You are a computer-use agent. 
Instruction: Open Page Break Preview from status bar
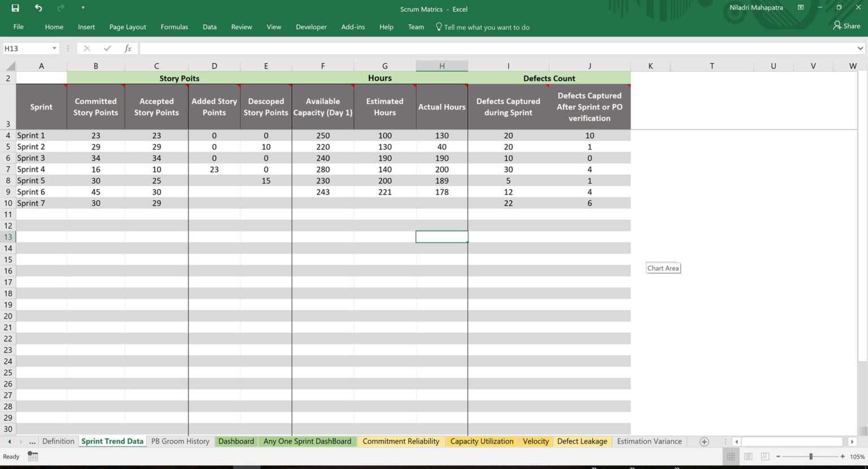765,456
